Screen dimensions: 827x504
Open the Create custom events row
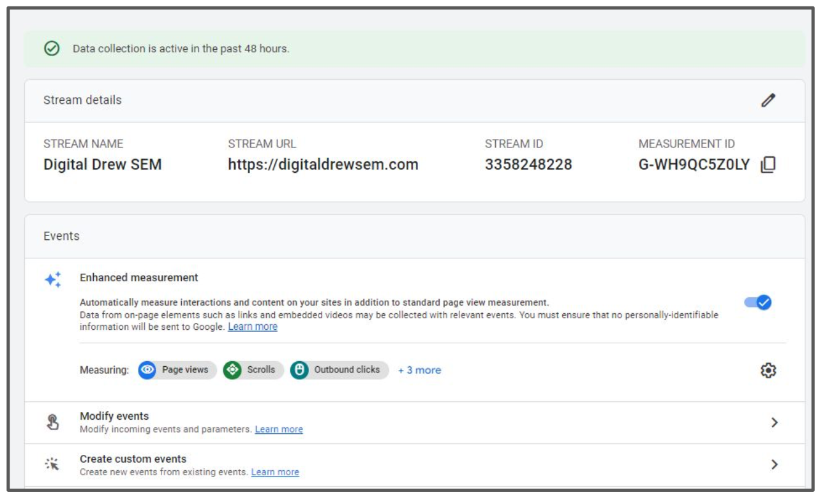[133, 459]
